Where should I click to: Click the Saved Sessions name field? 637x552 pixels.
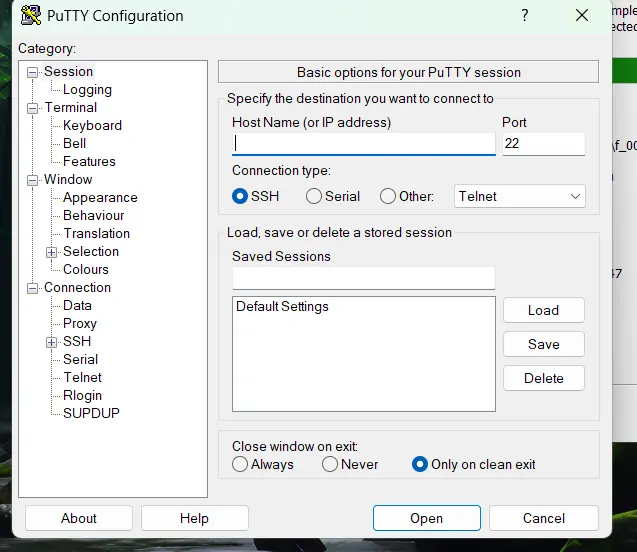coord(364,278)
